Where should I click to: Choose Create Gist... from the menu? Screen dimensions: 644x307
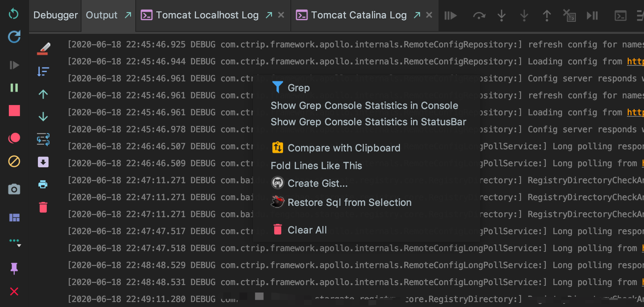click(367, 183)
